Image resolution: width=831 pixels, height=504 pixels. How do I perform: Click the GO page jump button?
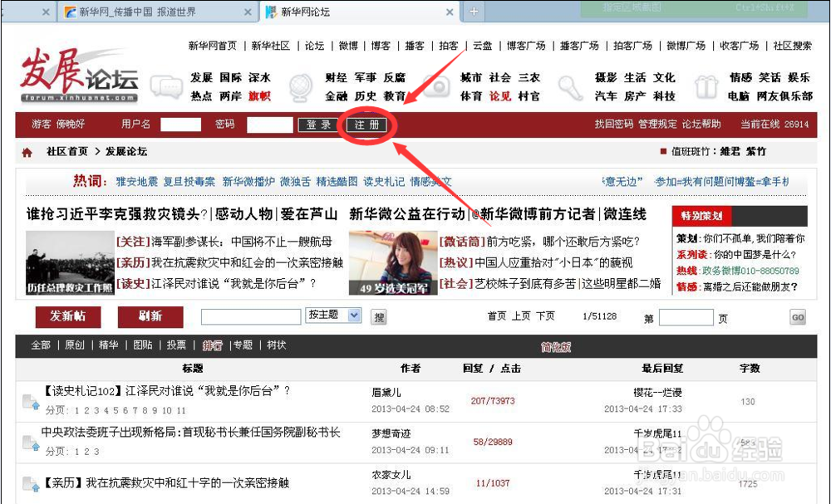coord(798,317)
